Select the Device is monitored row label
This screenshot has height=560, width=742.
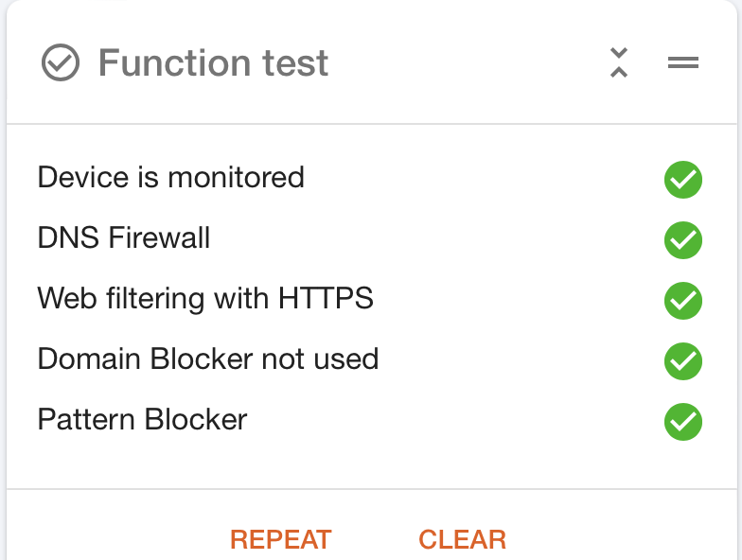(x=170, y=178)
